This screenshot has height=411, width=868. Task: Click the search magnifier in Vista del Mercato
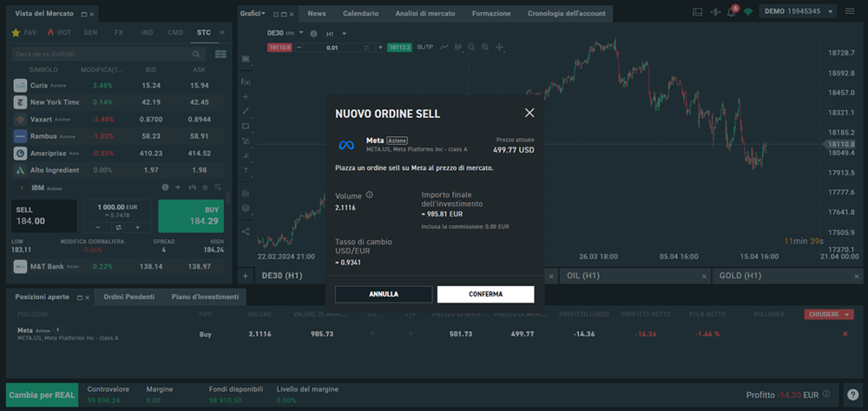pyautogui.click(x=196, y=55)
